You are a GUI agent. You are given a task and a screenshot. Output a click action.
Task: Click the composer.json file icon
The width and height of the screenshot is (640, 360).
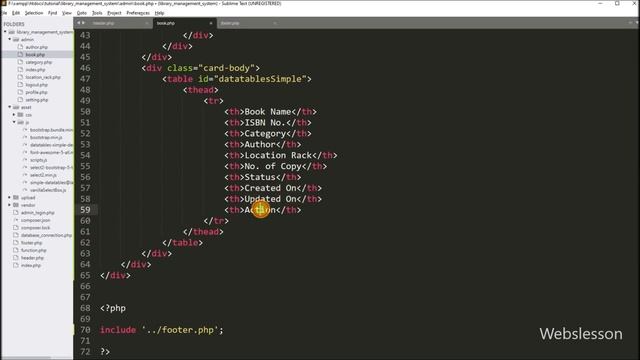coord(16,220)
